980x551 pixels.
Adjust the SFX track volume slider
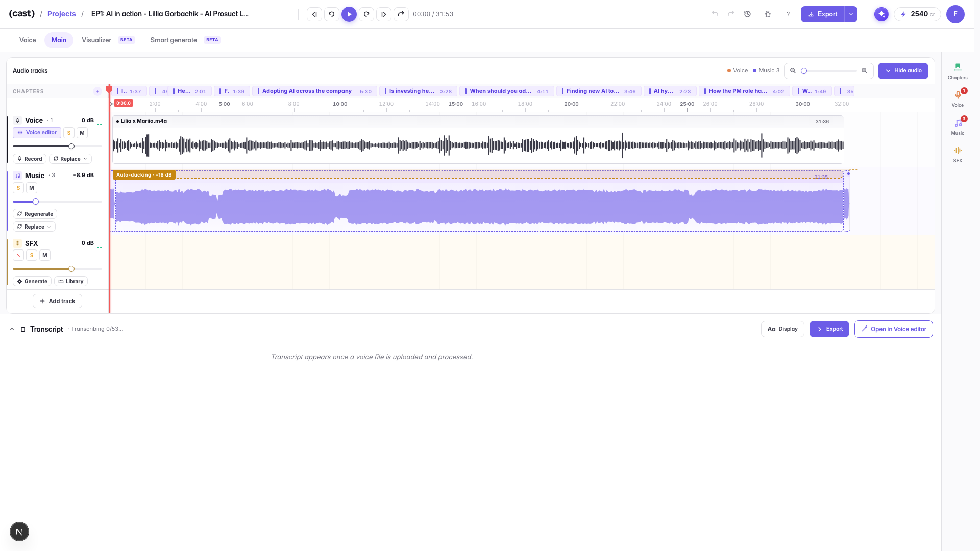57,269
